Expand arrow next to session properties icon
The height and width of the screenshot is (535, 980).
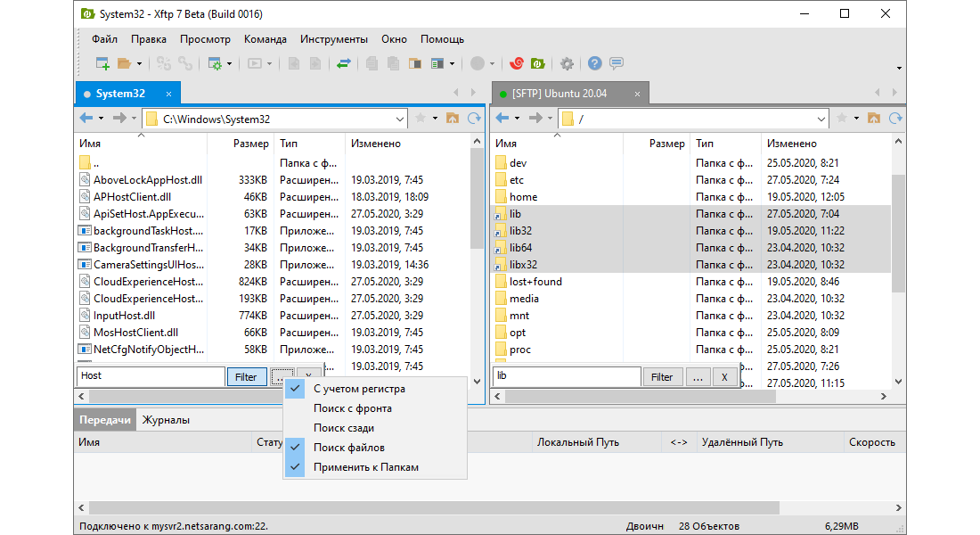(229, 64)
